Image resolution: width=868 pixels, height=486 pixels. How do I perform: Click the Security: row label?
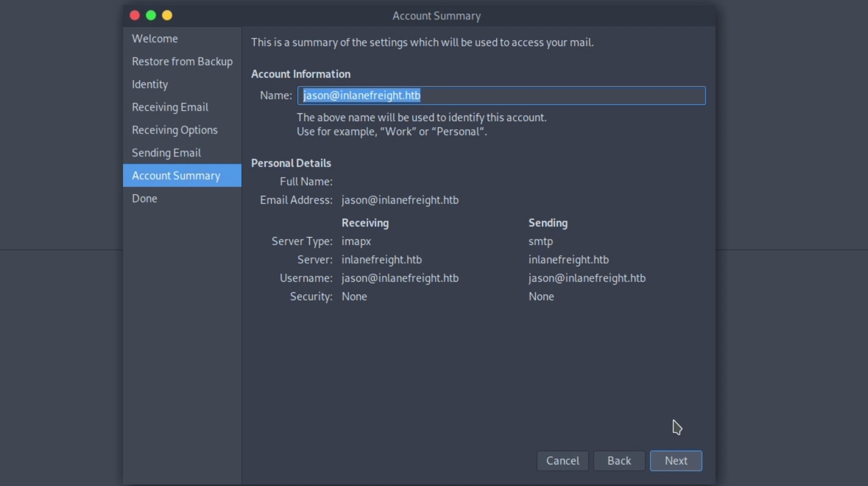[x=311, y=296]
